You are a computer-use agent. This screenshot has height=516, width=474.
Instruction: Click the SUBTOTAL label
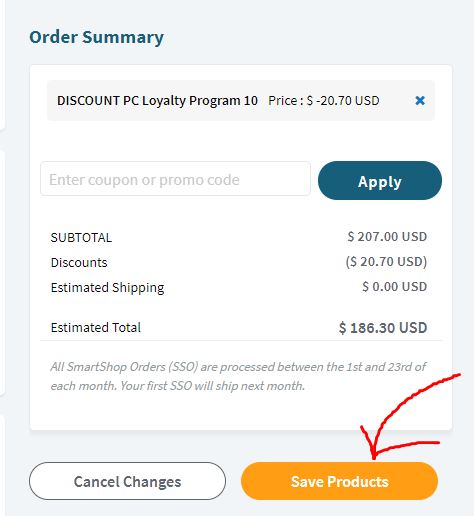[81, 237]
